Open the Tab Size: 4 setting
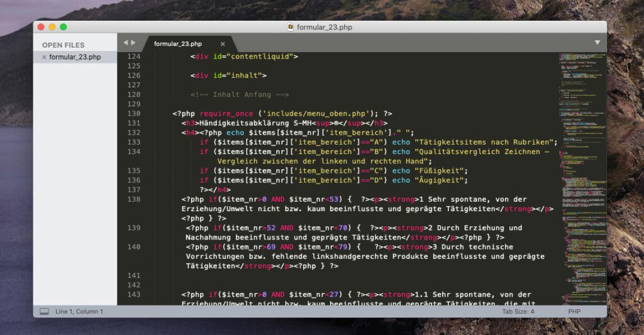Image resolution: width=644 pixels, height=335 pixels. click(518, 312)
